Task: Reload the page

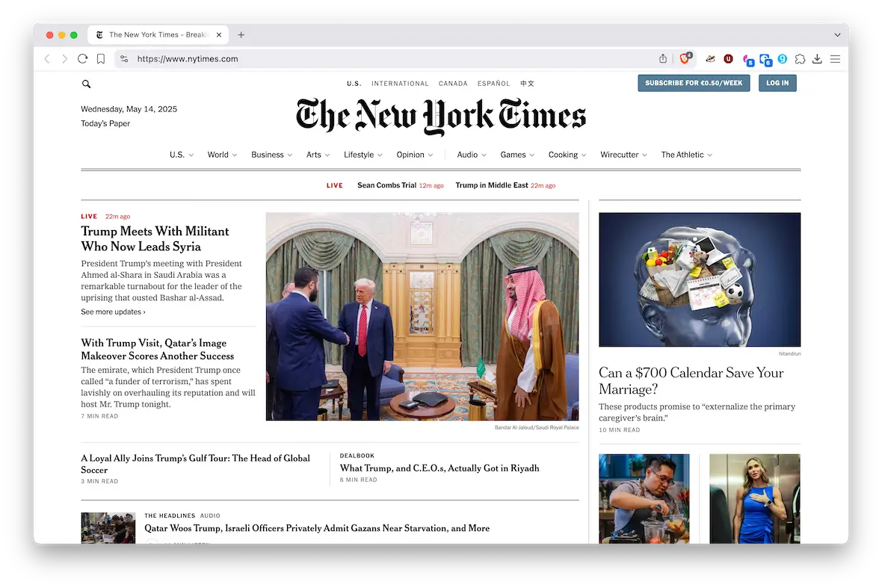Action: [83, 59]
